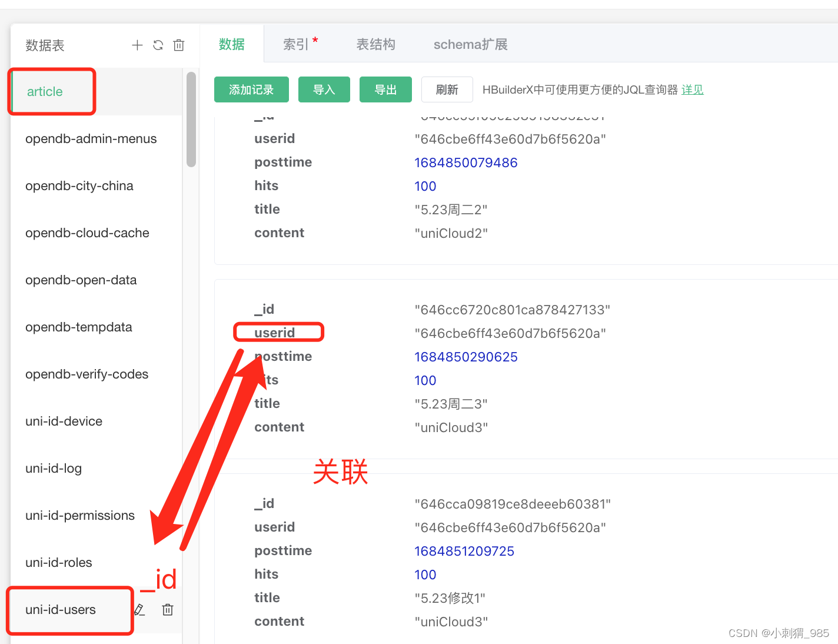Select opendb-tempdata table
The height and width of the screenshot is (644, 838).
(x=97, y=327)
